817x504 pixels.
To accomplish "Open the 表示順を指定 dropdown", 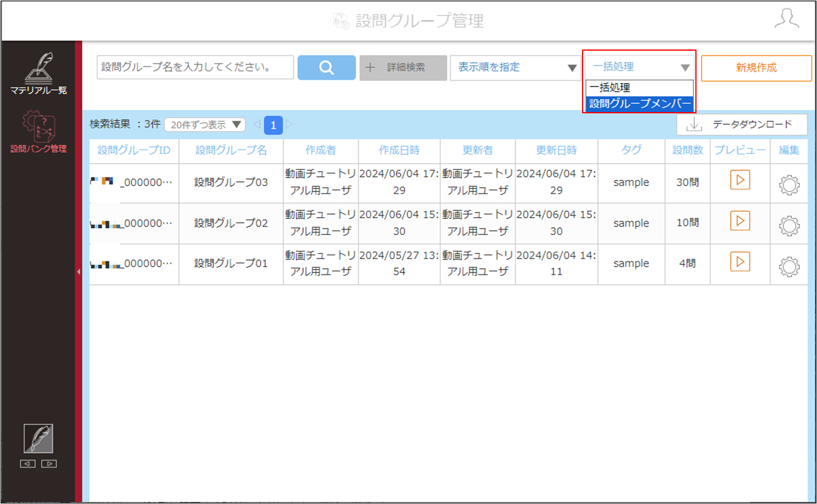I will coord(515,67).
